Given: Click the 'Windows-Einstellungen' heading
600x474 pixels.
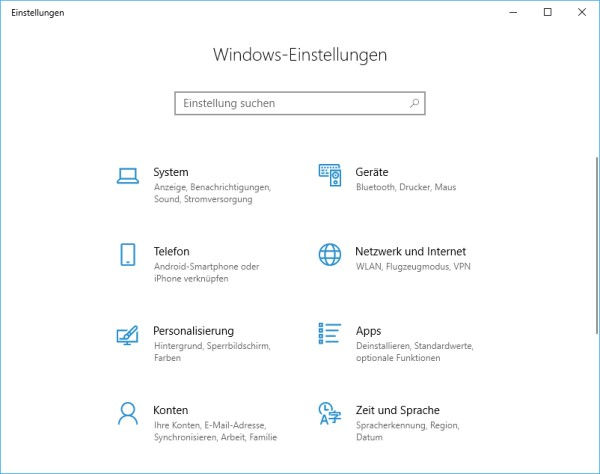Looking at the screenshot, I should coord(300,55).
